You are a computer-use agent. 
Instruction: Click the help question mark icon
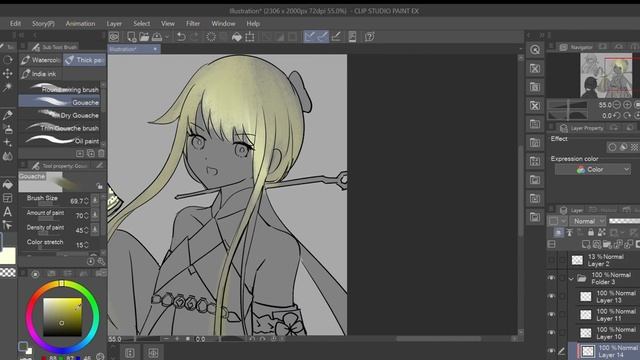pyautogui.click(x=369, y=37)
